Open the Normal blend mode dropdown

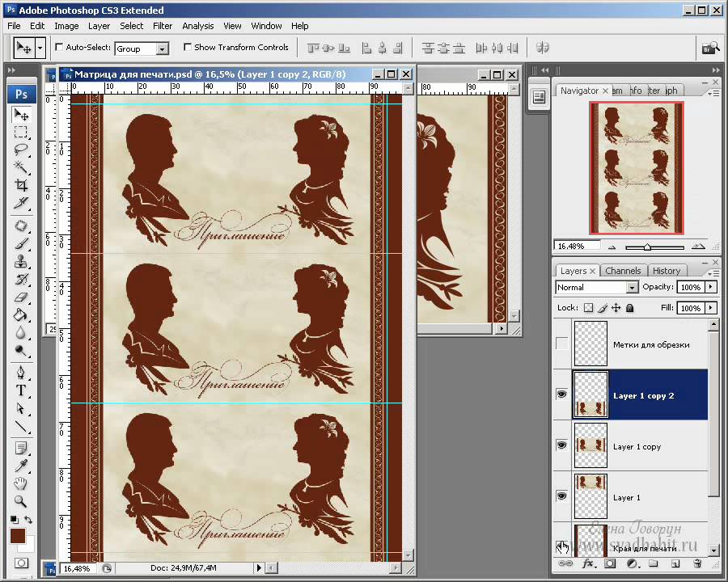(632, 288)
